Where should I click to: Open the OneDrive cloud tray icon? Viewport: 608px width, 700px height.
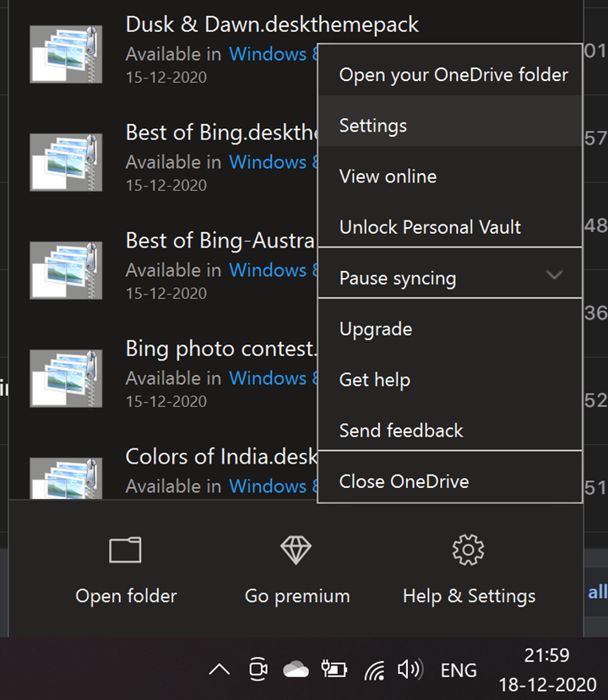[x=296, y=670]
